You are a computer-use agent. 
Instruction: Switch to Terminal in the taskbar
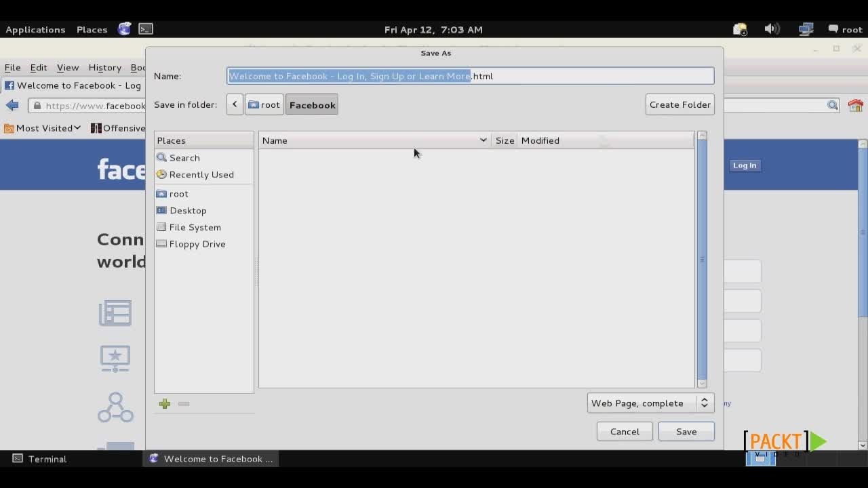tap(40, 459)
